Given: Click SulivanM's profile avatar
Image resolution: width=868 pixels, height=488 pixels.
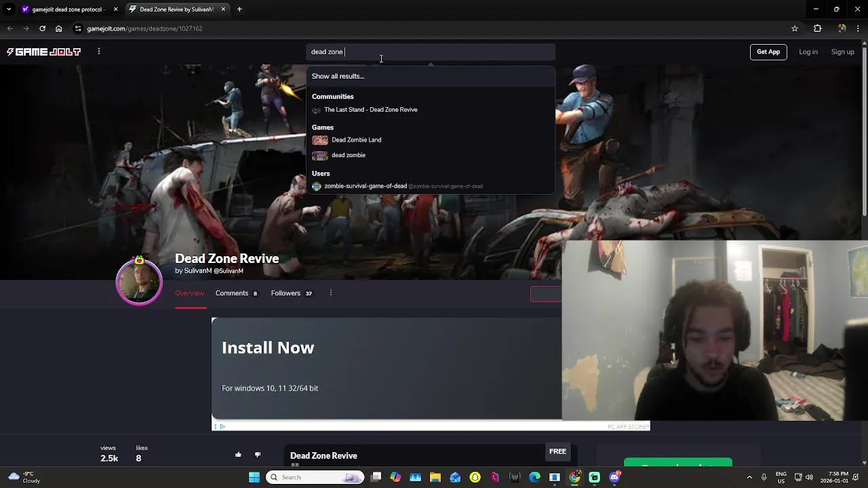Looking at the screenshot, I should (139, 281).
